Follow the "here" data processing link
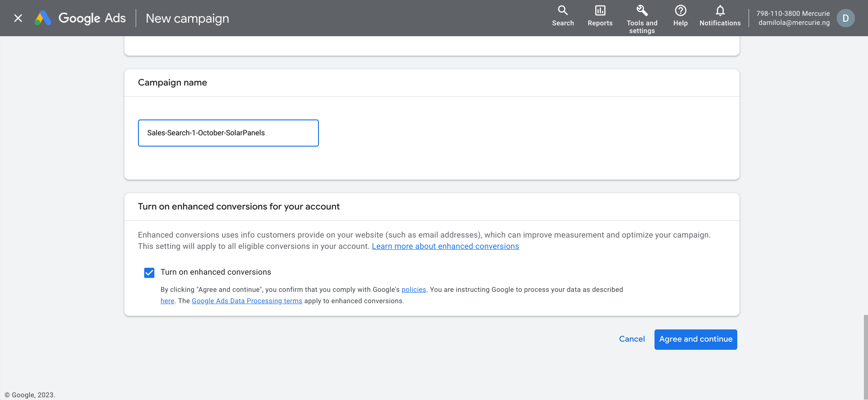 (x=167, y=301)
